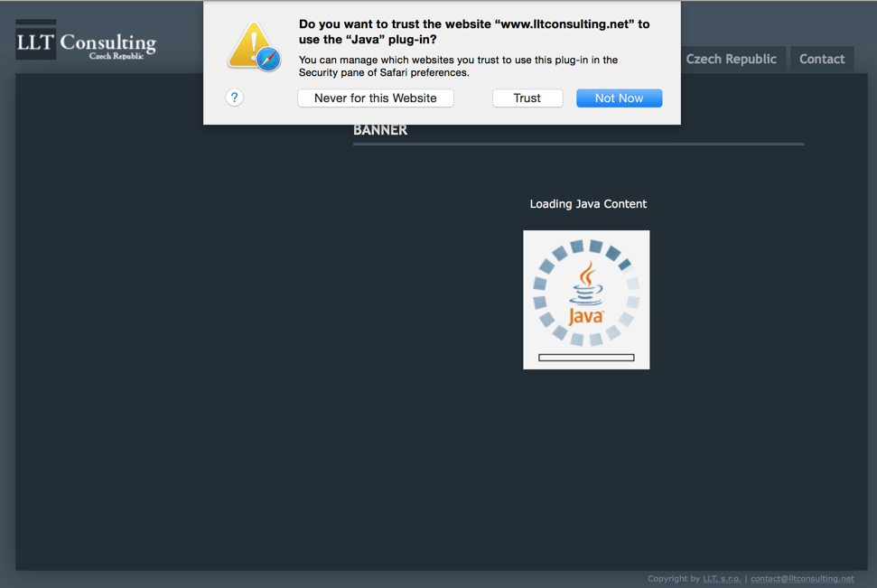This screenshot has height=588, width=877.
Task: Click the Security pane explanation text
Action: point(458,66)
